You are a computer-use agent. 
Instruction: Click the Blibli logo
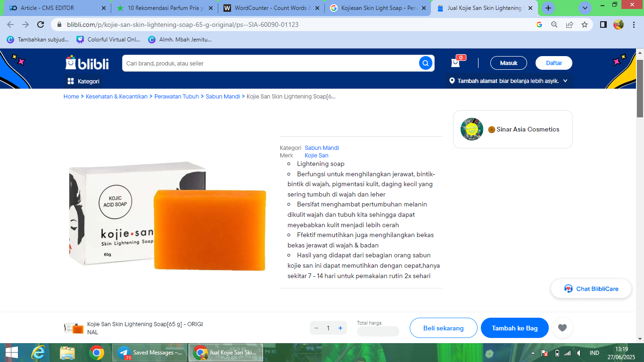(x=87, y=63)
